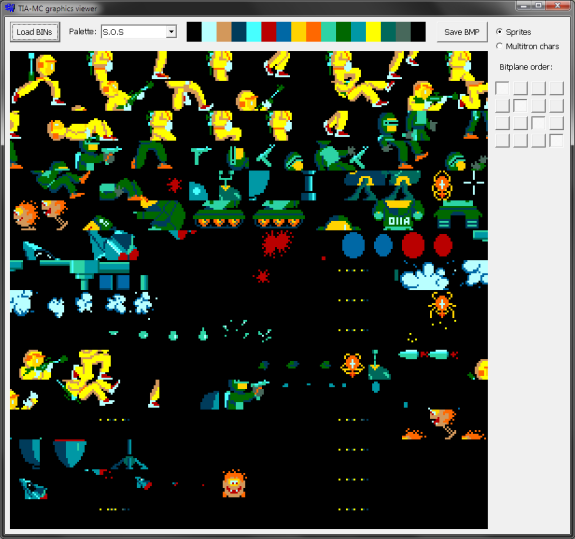Pick the cyan palette swatch

253,32
